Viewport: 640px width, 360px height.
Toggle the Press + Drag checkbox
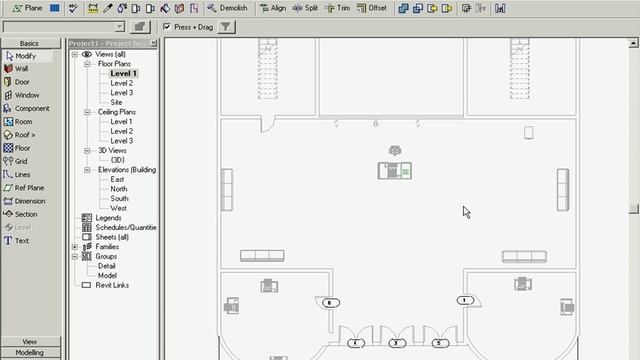click(x=167, y=27)
